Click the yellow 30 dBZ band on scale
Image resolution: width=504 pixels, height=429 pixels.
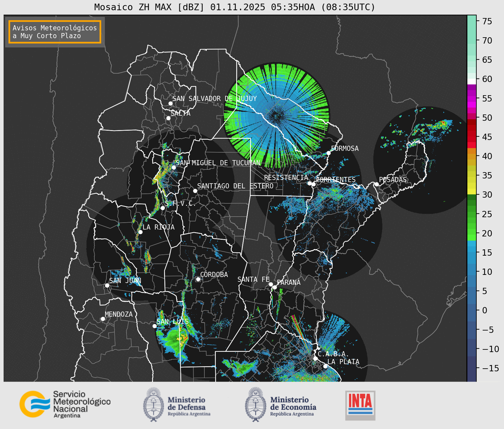coord(472,192)
